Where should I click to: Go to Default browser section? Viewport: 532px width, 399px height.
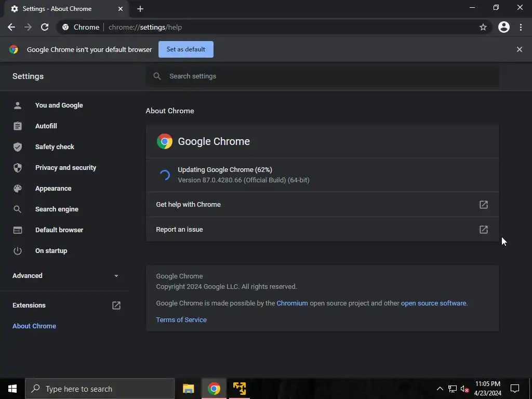(x=59, y=230)
